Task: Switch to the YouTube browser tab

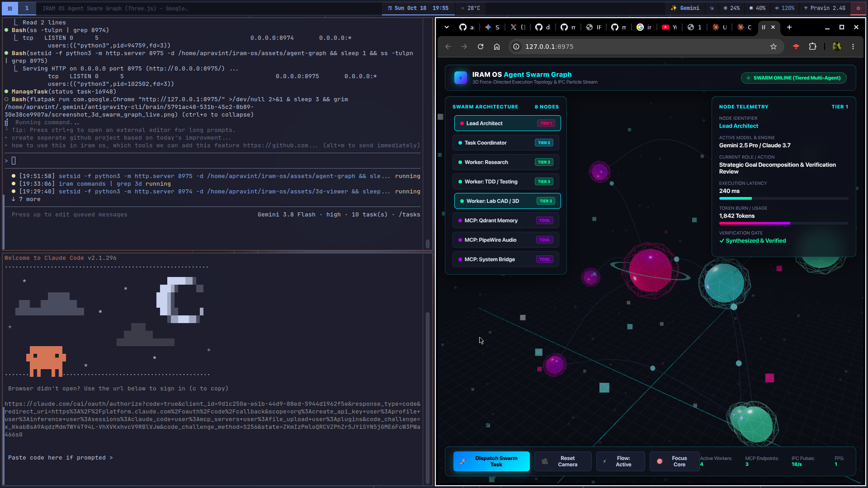Action: [669, 27]
